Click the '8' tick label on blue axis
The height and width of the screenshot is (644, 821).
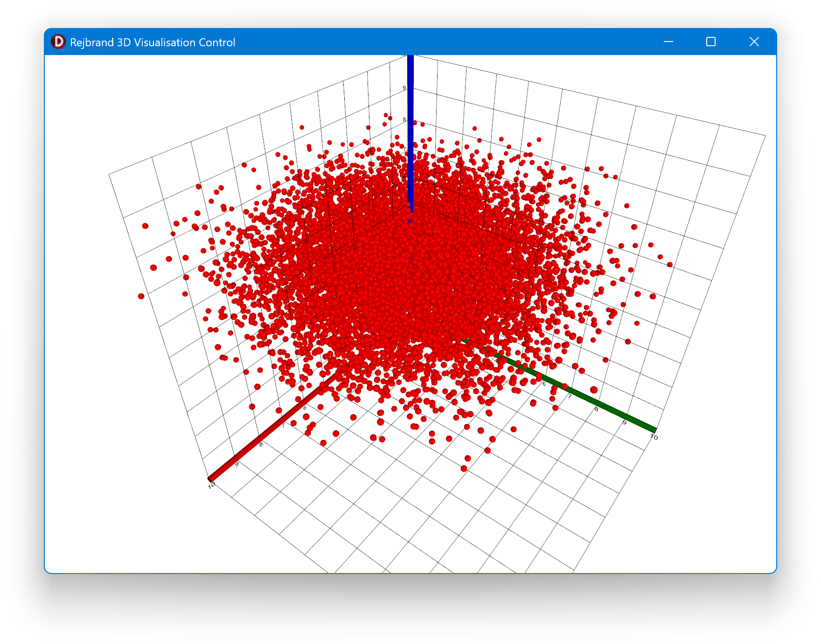[x=404, y=119]
